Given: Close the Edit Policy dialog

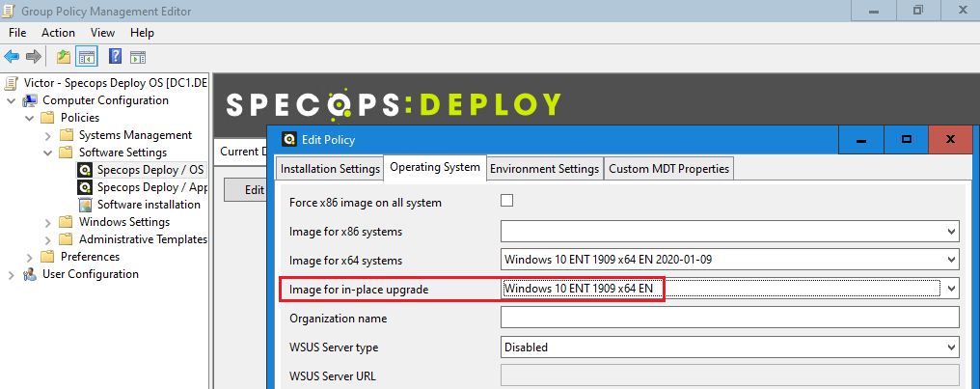Looking at the screenshot, I should tap(951, 139).
